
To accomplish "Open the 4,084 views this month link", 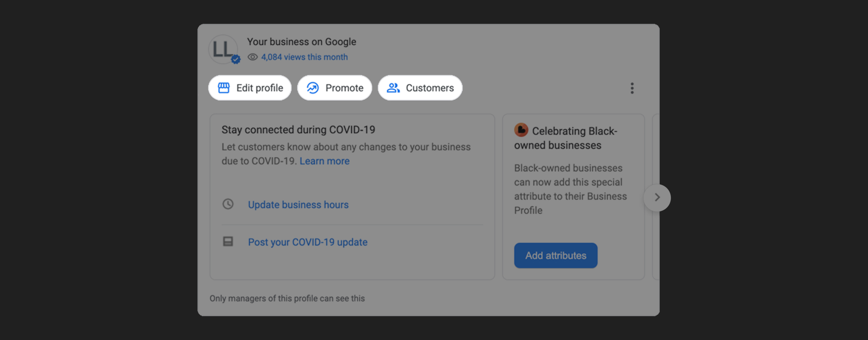I will tap(304, 57).
